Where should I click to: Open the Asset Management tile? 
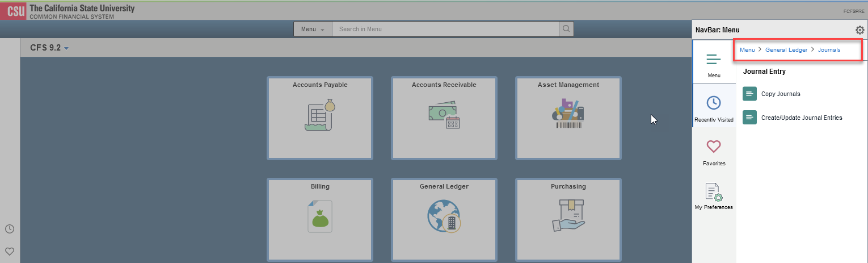tap(568, 118)
